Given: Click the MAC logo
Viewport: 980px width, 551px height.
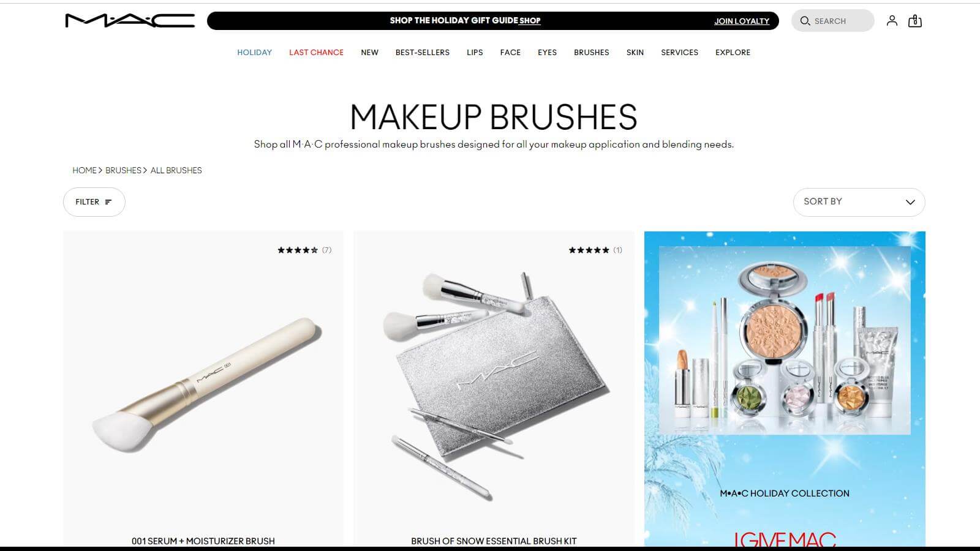Looking at the screenshot, I should pyautogui.click(x=130, y=21).
